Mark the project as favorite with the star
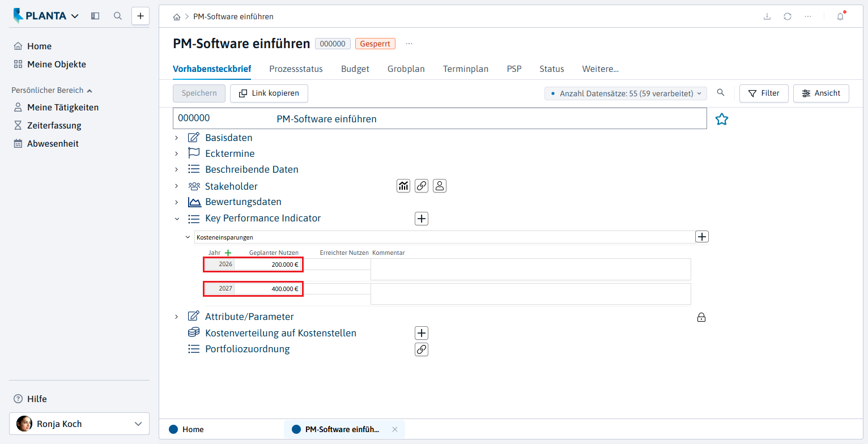Image resolution: width=868 pixels, height=444 pixels. click(x=721, y=119)
